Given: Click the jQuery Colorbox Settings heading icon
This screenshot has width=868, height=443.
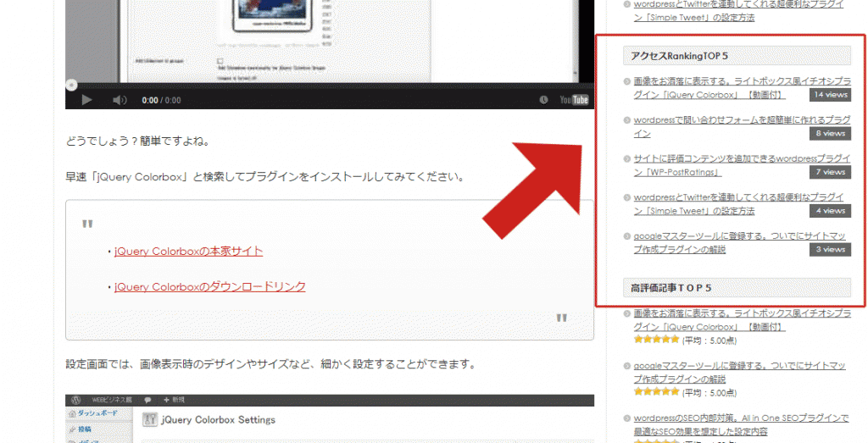Looking at the screenshot, I should pyautogui.click(x=148, y=419).
